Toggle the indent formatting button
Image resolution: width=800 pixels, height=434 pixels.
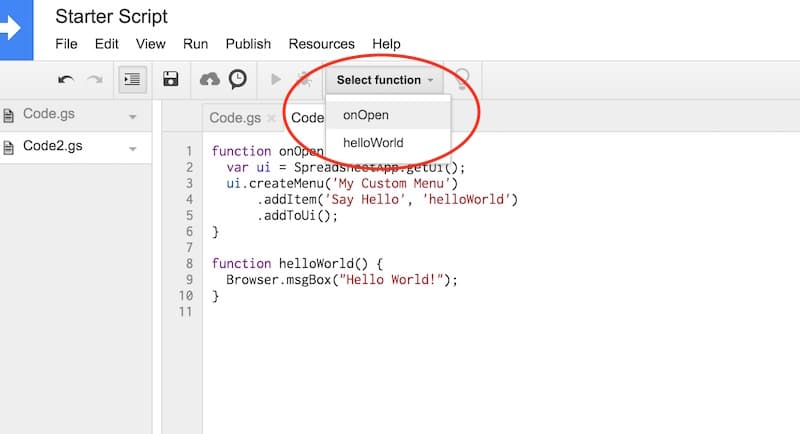click(132, 80)
